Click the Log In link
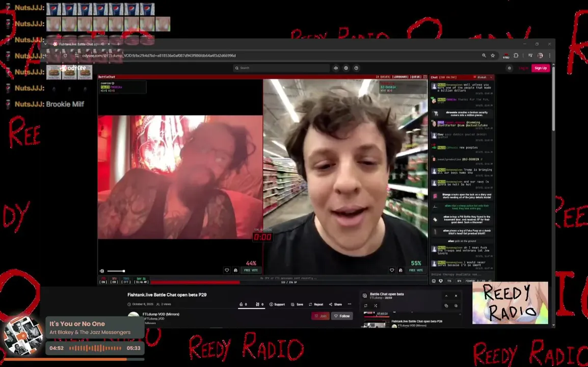The height and width of the screenshot is (367, 588). (x=523, y=68)
